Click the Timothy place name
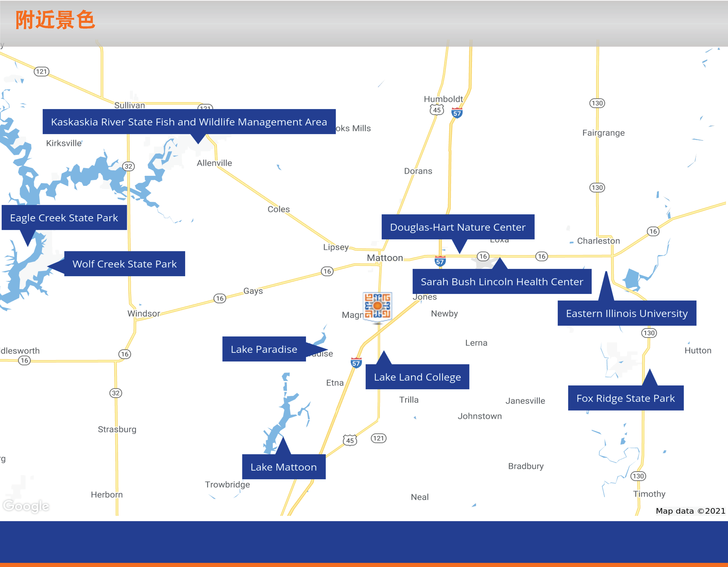The image size is (728, 567). [649, 494]
